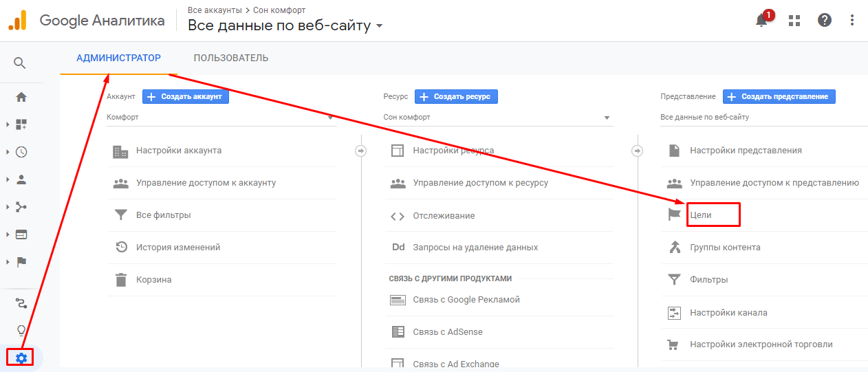Click the Attribution icon in sidebar
Image resolution: width=868 pixels, height=372 pixels.
pyautogui.click(x=21, y=303)
